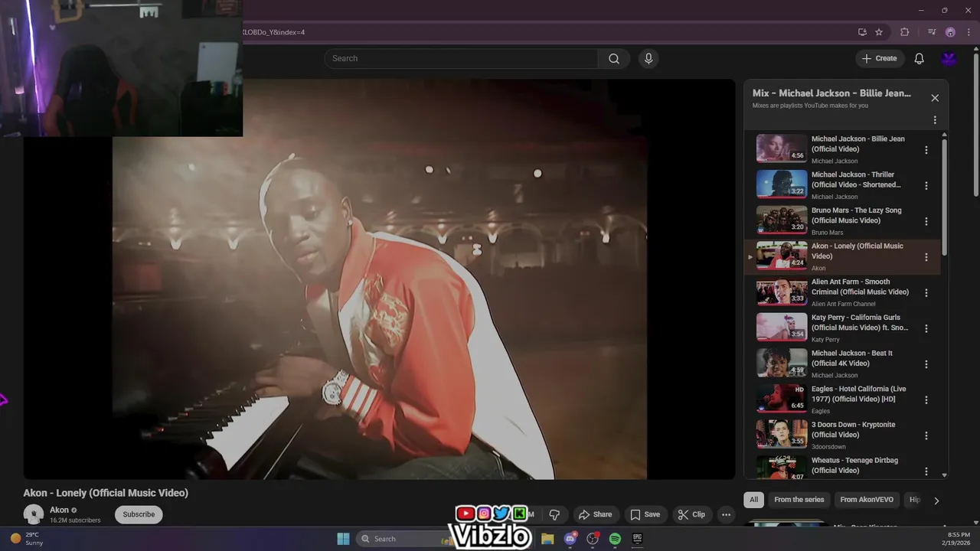
Task: Click playlist scrollbar thumb
Action: 944,196
